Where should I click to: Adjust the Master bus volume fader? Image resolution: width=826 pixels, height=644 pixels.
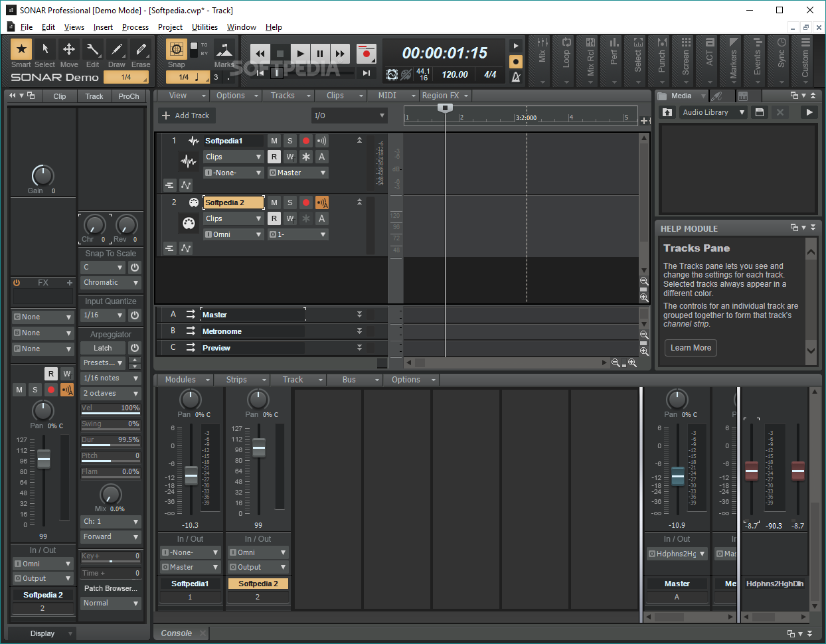pyautogui.click(x=677, y=475)
